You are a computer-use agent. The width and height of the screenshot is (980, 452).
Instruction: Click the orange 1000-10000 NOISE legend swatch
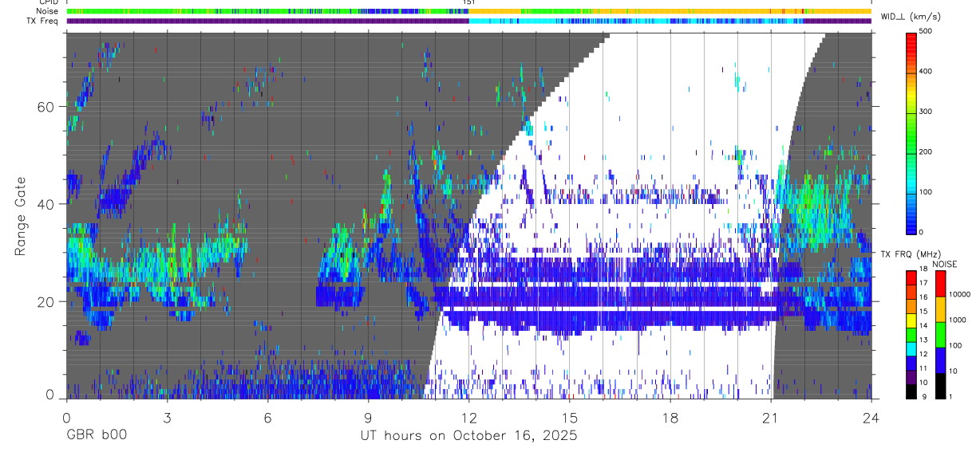[939, 309]
